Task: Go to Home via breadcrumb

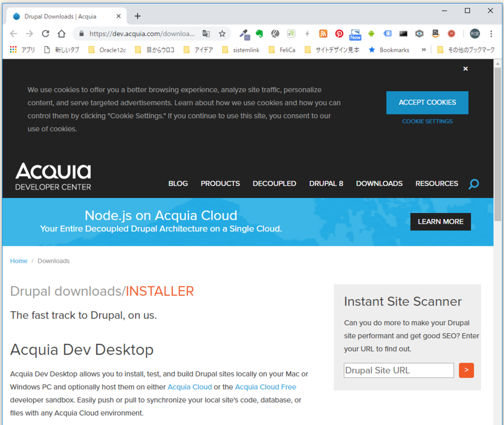Action: [x=19, y=261]
